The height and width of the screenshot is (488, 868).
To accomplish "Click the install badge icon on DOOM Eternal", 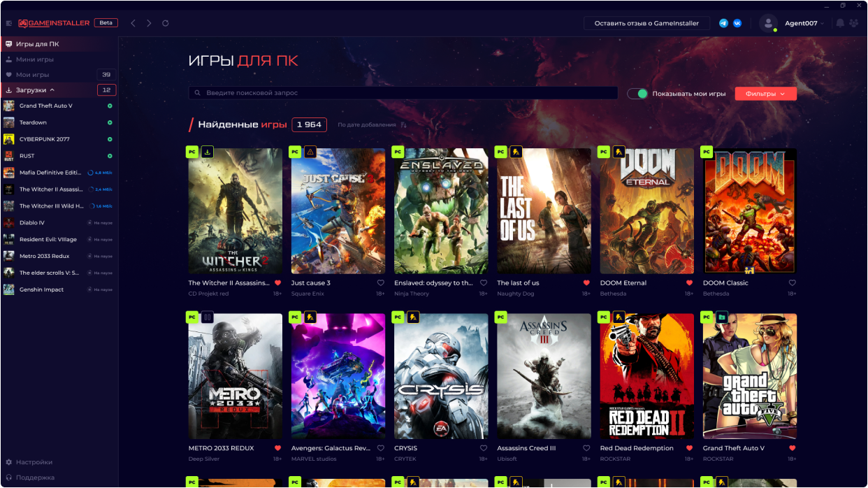I will click(619, 152).
